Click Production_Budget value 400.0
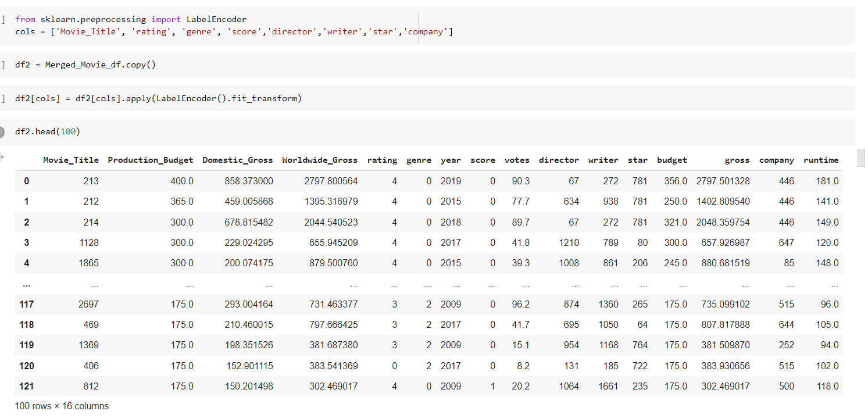The image size is (868, 418). [x=182, y=181]
